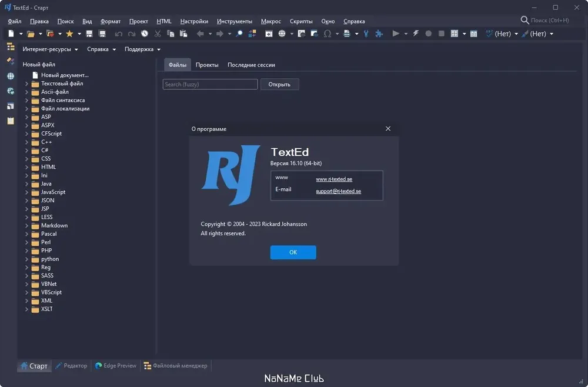
Task: Click the Open folder toolbar icon
Action: click(x=31, y=34)
